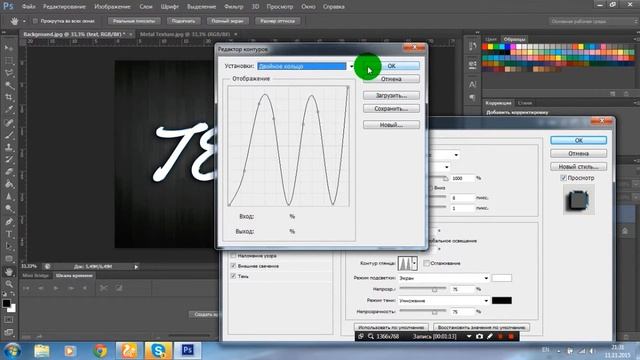The image size is (640, 360).
Task: Uncheck the 'Внешнее свечение' effect
Action: 233,266
